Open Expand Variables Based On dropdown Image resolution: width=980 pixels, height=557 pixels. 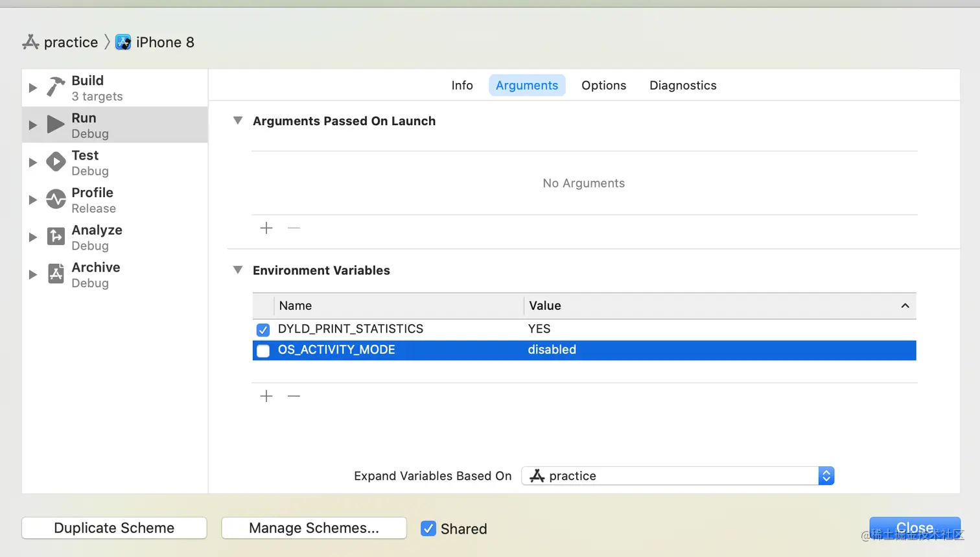point(677,476)
